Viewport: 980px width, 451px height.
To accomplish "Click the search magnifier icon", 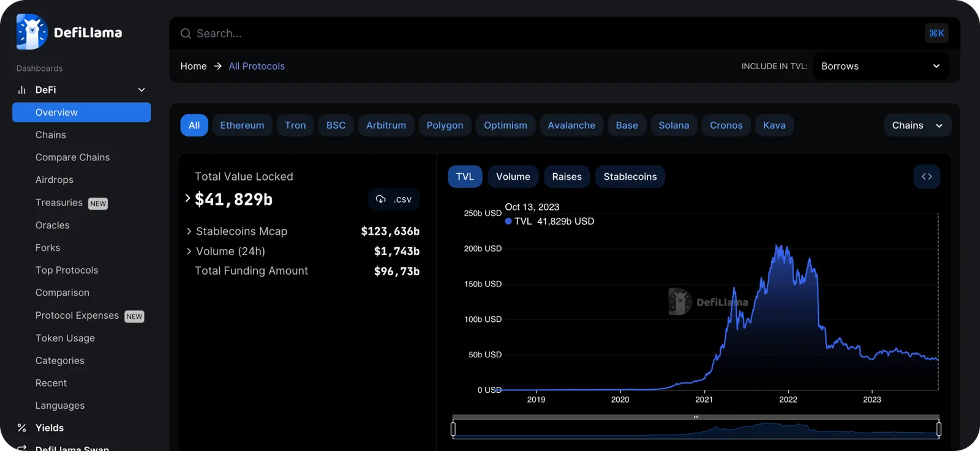I will pyautogui.click(x=186, y=34).
